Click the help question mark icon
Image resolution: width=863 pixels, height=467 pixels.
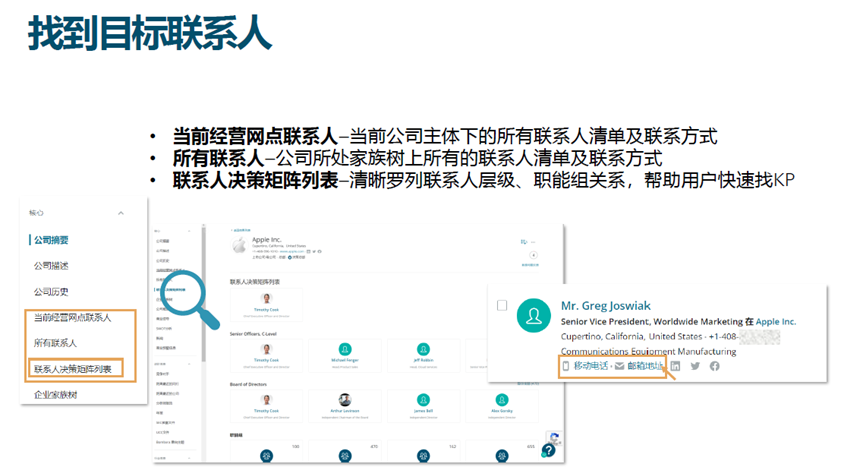(548, 450)
